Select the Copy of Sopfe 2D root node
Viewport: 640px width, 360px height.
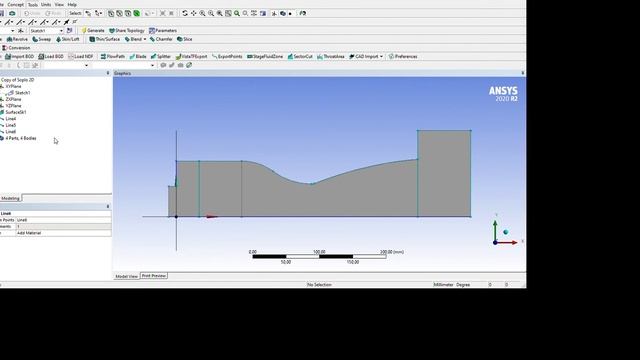click(x=17, y=80)
